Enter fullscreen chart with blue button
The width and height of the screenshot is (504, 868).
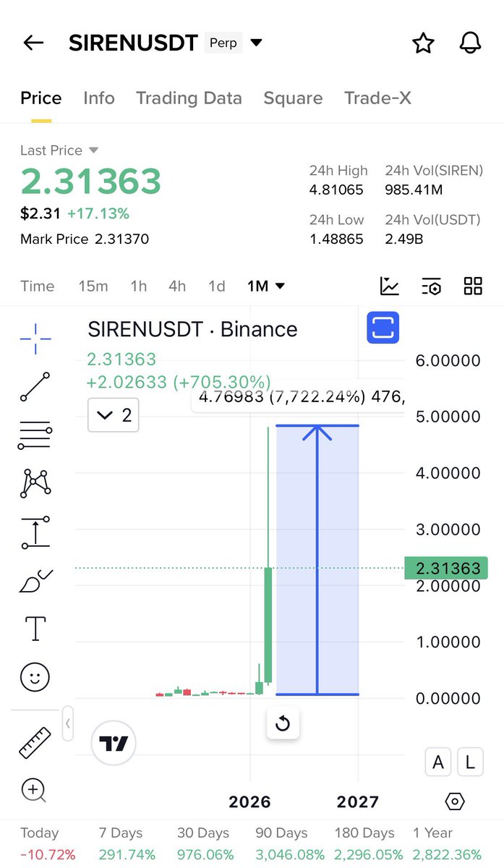tap(383, 328)
